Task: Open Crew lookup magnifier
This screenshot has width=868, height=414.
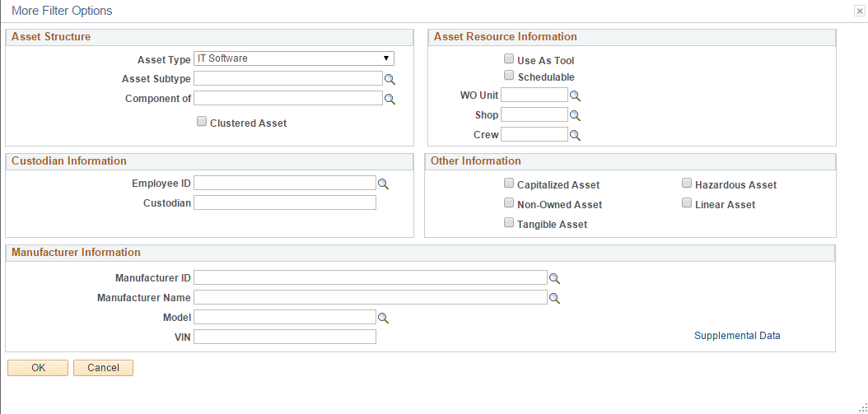Action: click(575, 135)
